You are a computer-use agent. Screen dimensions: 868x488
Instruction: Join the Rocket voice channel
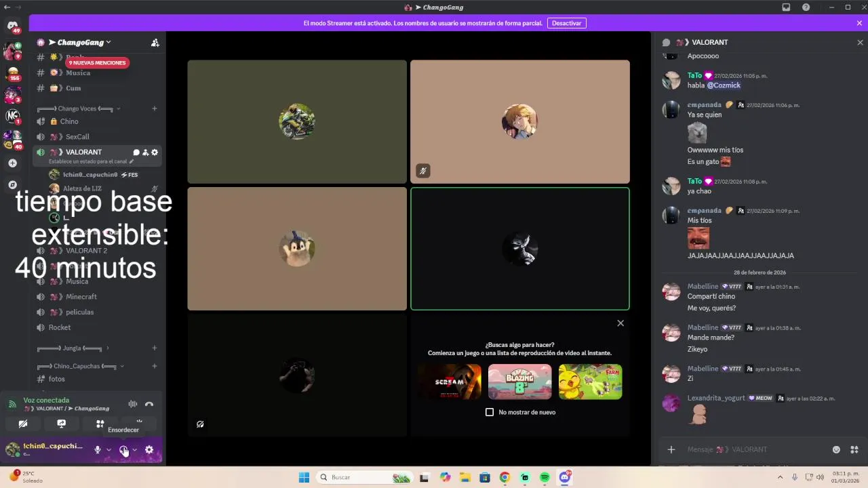pos(98,327)
